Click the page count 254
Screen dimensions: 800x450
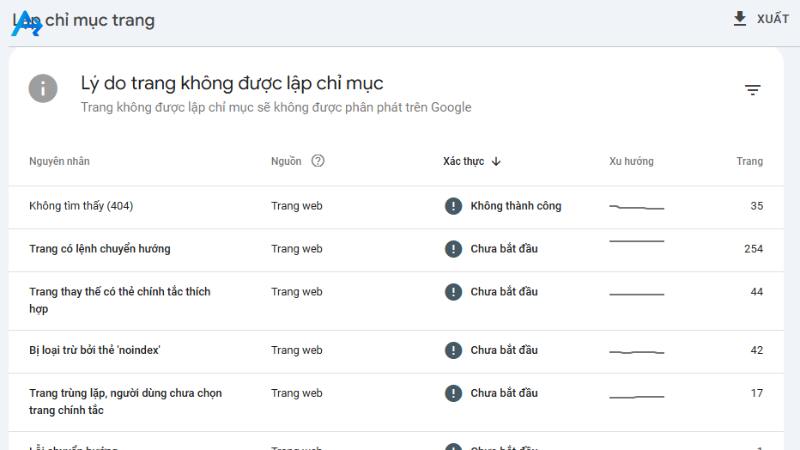[x=754, y=248]
